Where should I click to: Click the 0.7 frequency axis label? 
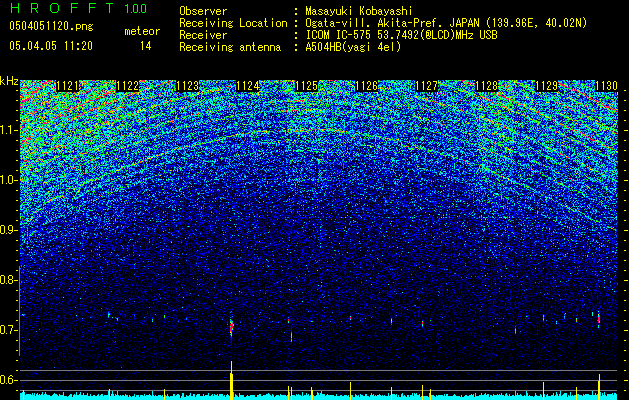(8, 330)
